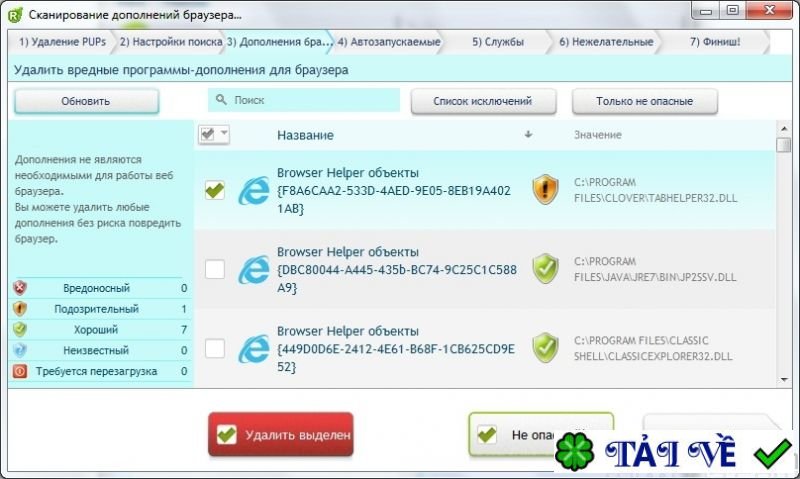Screen dimensions: 800x479
Task: Select path text FILES\CLOVER\TABHELPER32.DLL
Action: click(656, 198)
